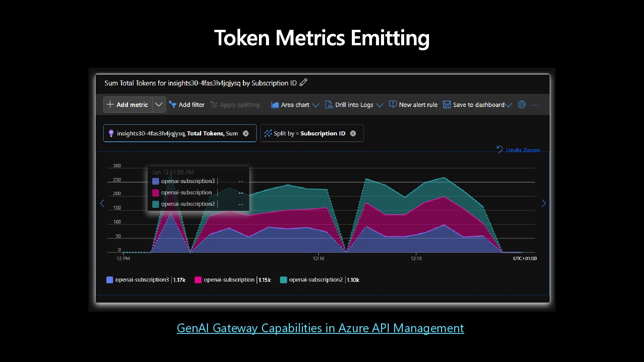Expand the Add metric dropdown arrow
This screenshot has width=644, height=362.
[x=159, y=105]
